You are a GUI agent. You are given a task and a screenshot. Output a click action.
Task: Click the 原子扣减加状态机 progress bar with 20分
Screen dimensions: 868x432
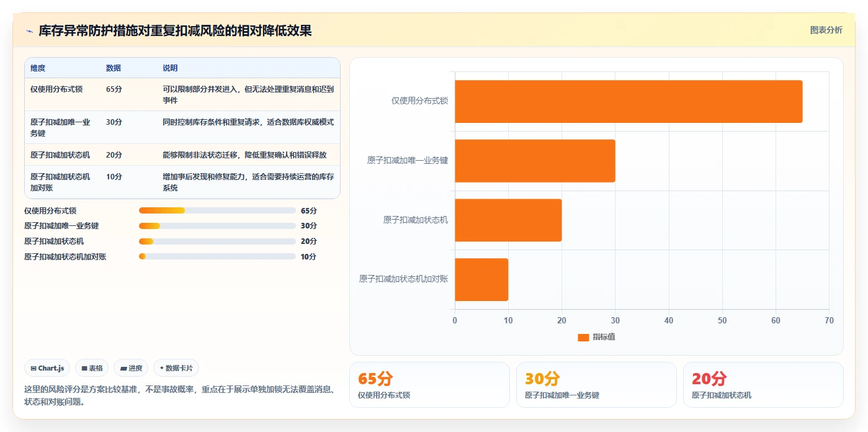(x=217, y=241)
